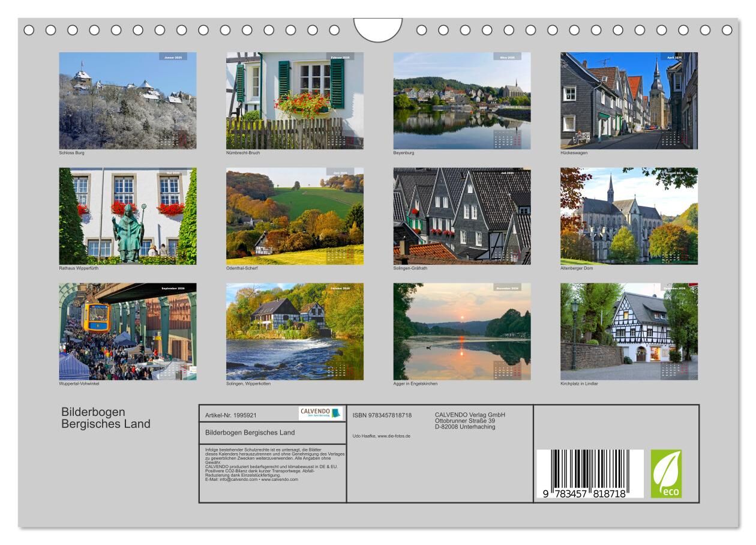Click the Artikel-Nr. 1995921 field
This screenshot has height=545, width=756.
point(231,415)
